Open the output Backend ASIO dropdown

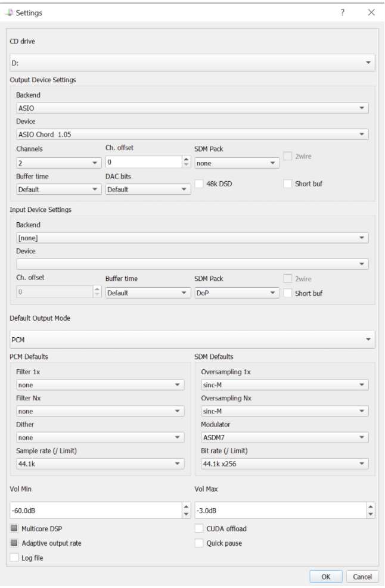(x=192, y=108)
